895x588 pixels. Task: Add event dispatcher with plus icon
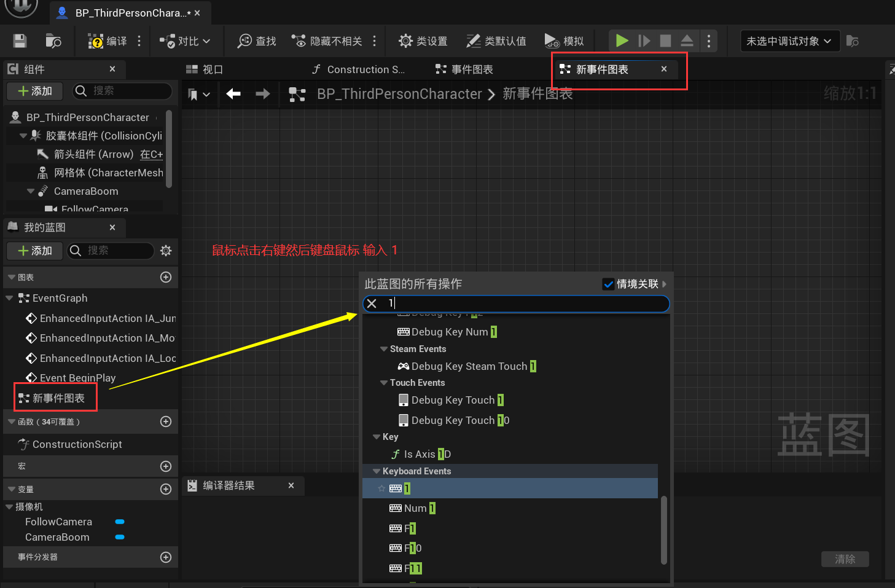166,557
